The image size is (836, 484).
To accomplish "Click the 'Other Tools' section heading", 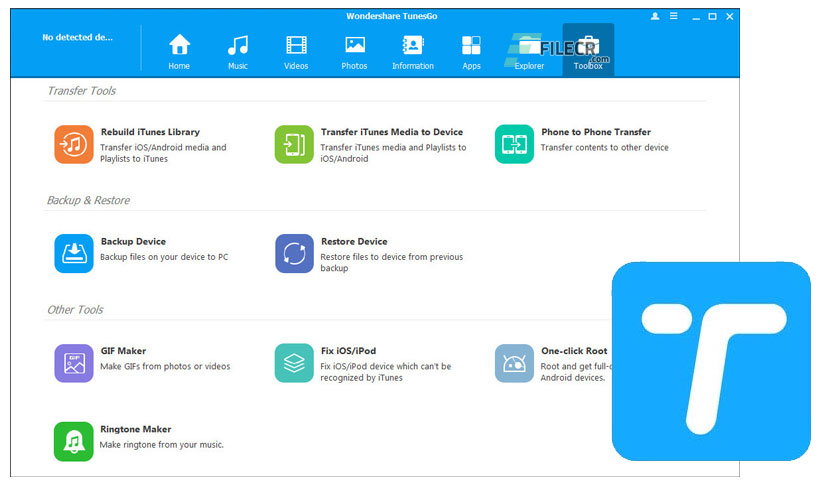I will pos(75,310).
